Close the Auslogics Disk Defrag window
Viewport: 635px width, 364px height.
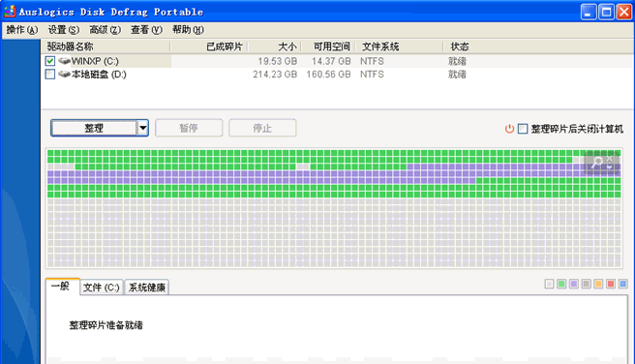(x=624, y=12)
